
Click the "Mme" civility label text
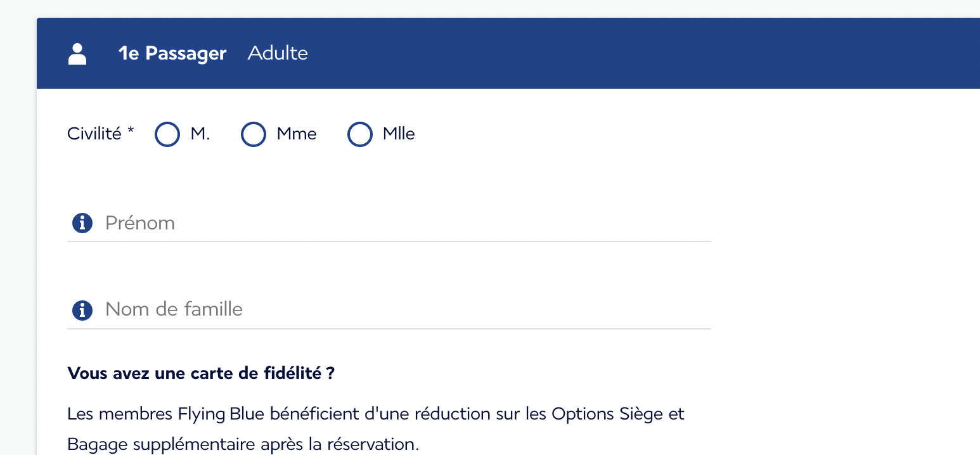pyautogui.click(x=297, y=134)
